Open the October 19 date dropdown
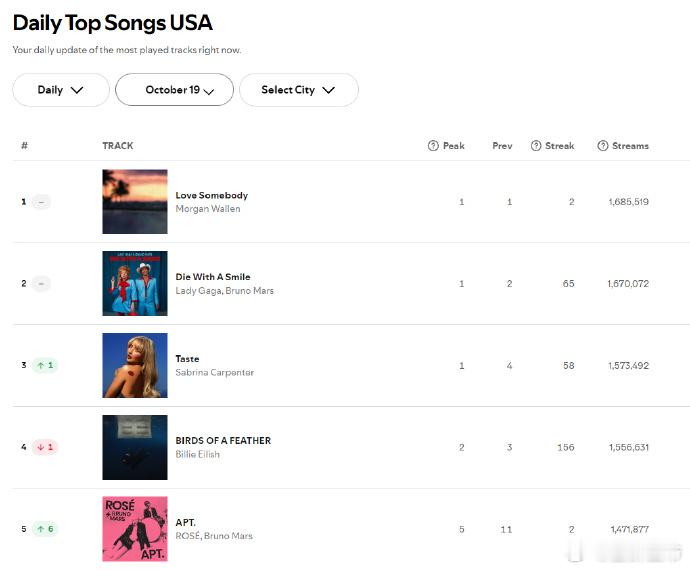This screenshot has width=690, height=570. pos(174,90)
